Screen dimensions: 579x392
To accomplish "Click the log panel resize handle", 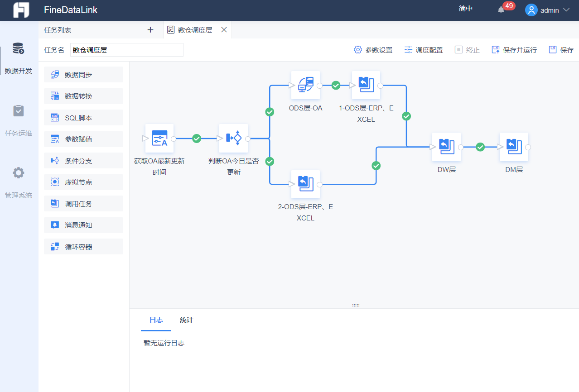I will click(x=356, y=306).
